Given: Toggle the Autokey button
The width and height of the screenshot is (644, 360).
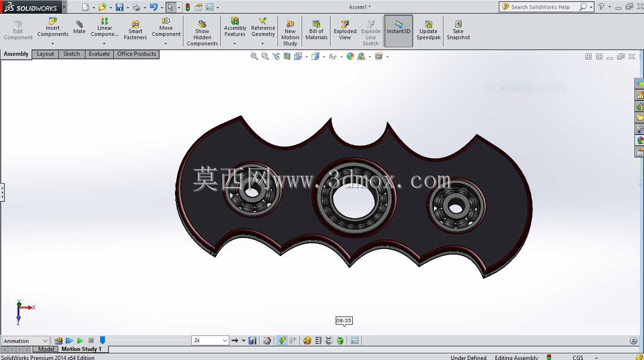Looking at the screenshot, I should click(282, 341).
